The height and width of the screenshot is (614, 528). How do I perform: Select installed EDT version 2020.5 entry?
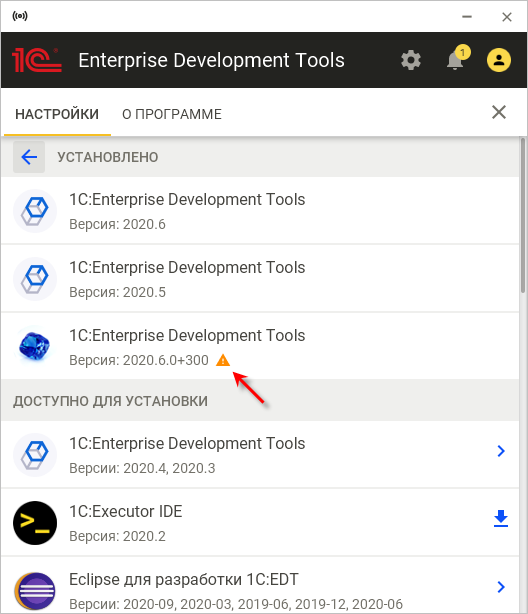click(260, 279)
